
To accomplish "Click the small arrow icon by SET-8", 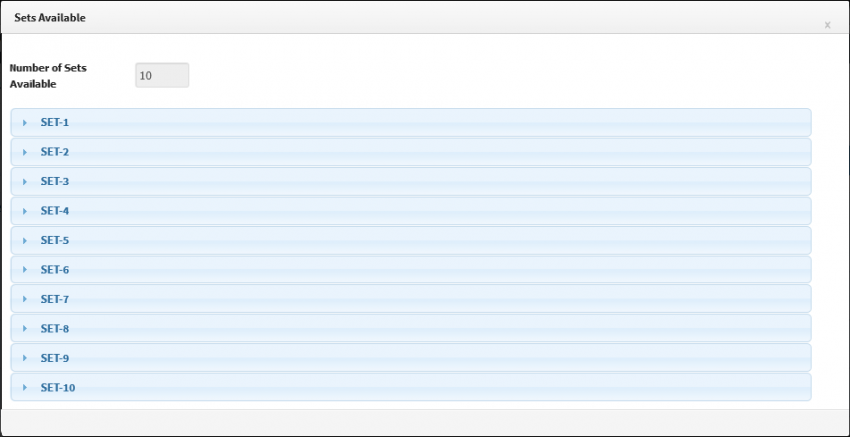I will 25,329.
